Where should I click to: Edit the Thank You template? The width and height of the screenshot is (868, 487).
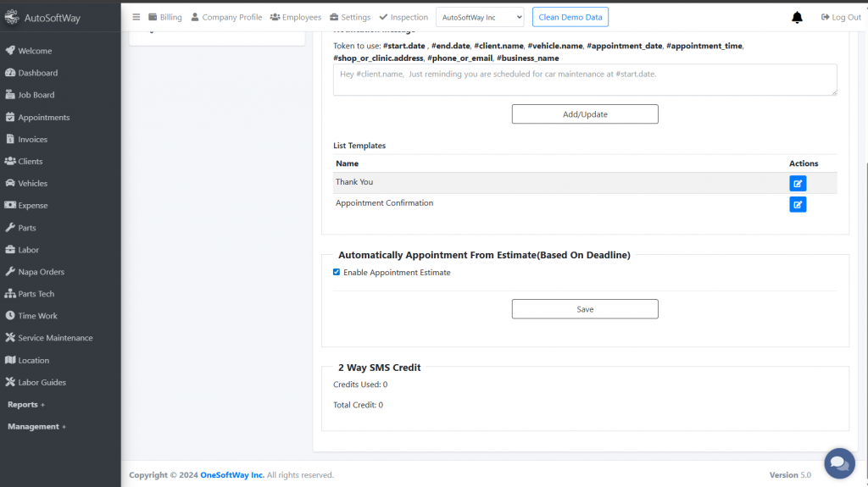click(x=798, y=183)
